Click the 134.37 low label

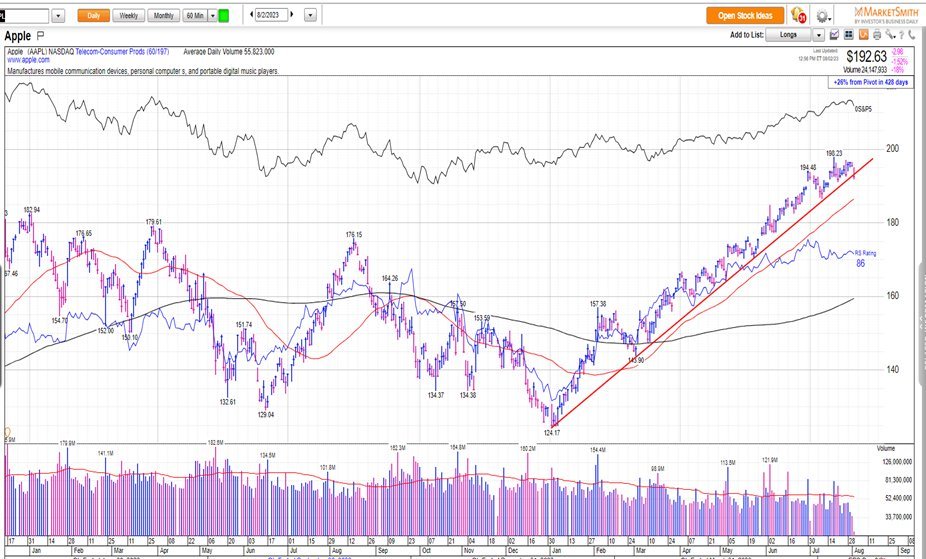(435, 395)
